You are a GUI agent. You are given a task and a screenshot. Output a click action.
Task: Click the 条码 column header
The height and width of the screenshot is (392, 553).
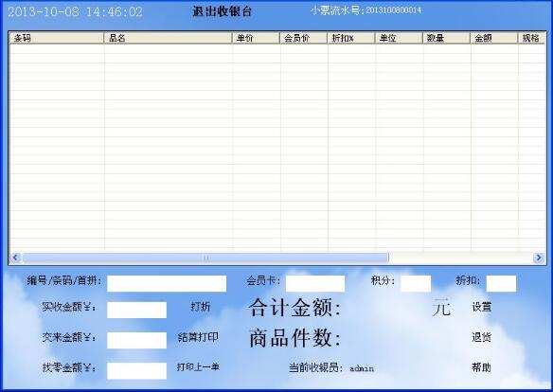(57, 38)
